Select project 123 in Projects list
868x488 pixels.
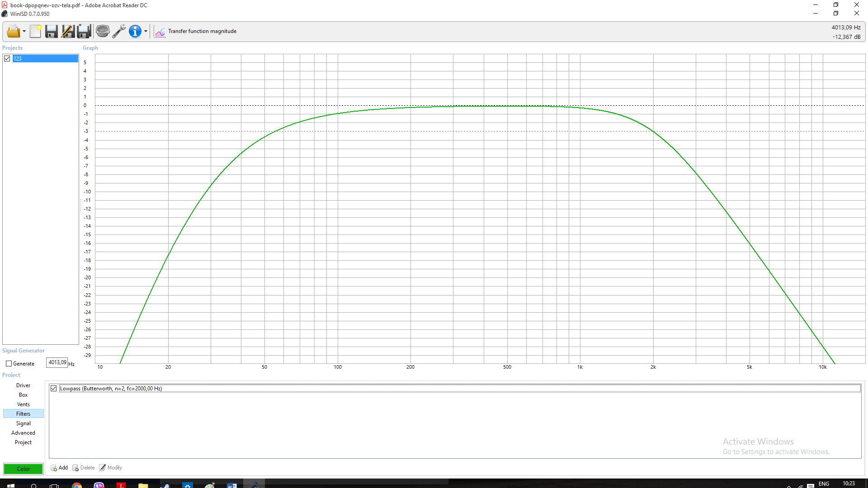click(45, 58)
